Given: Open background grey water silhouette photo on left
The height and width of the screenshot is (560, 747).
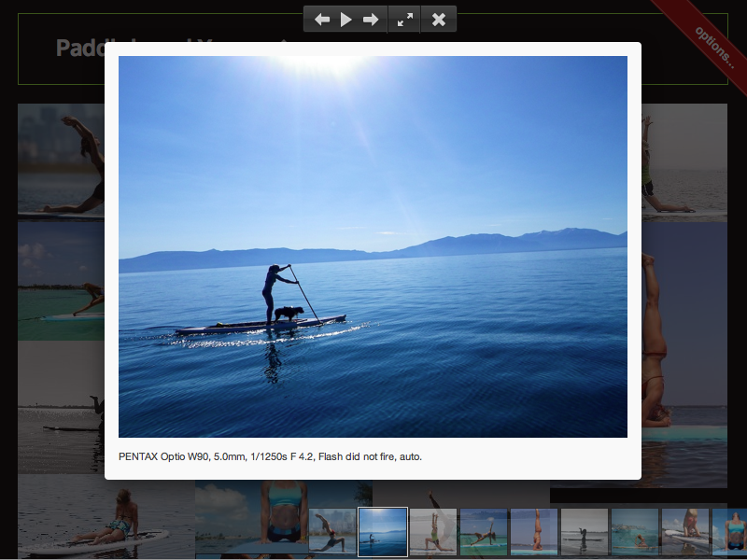Looking at the screenshot, I should pyautogui.click(x=61, y=407).
